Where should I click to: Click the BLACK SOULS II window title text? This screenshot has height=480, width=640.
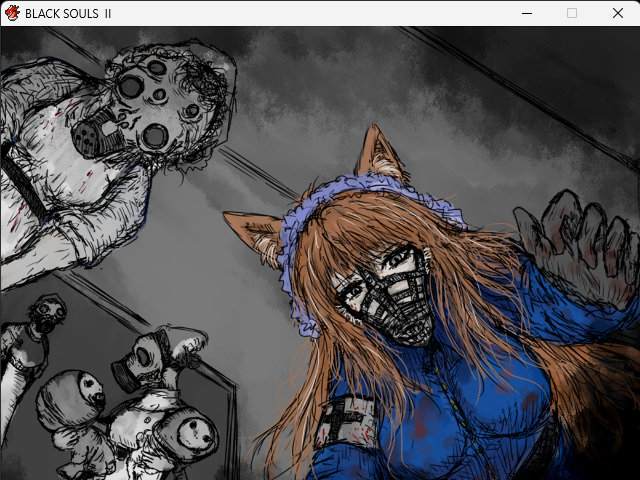[68, 13]
